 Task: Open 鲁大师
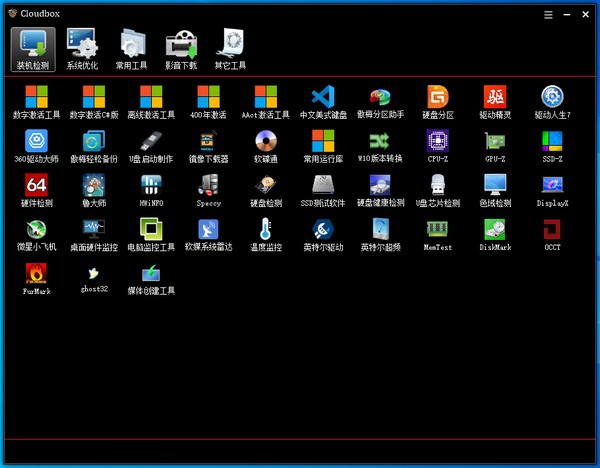[94, 191]
